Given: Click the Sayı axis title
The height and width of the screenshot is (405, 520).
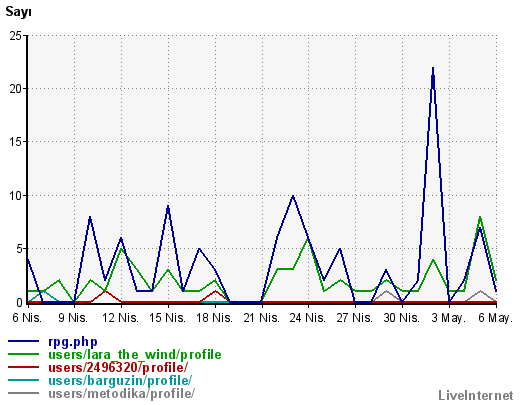Looking at the screenshot, I should [x=19, y=12].
